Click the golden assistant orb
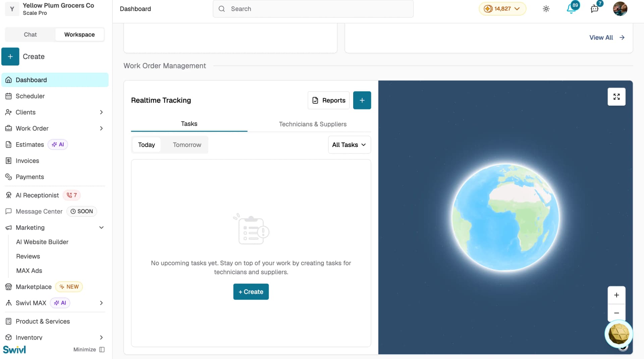 pyautogui.click(x=619, y=334)
